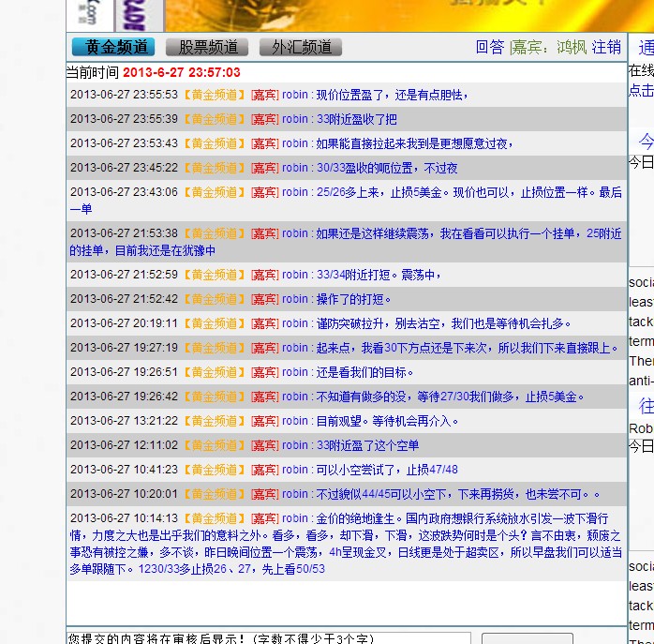654x644 pixels.
Task: Select the 外汇频道 tab
Action: tap(301, 47)
